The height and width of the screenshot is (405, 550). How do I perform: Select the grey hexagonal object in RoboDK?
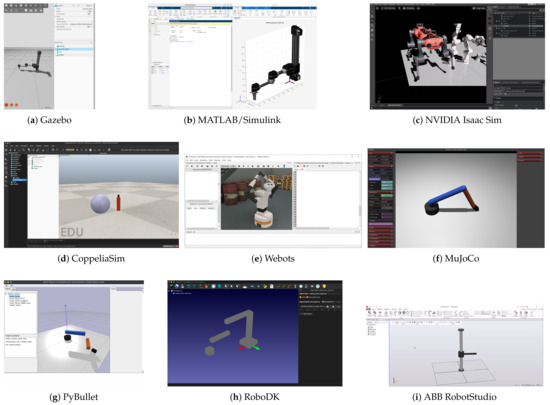click(209, 351)
